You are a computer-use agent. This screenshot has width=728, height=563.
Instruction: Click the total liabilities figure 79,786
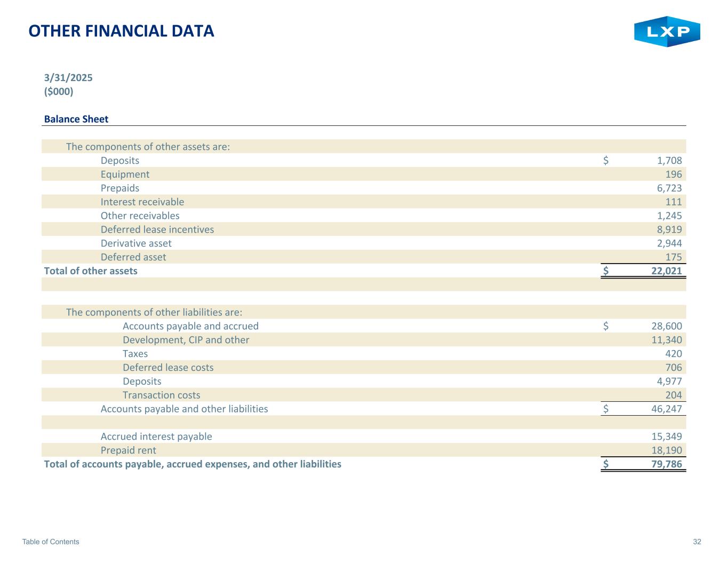(x=667, y=464)
